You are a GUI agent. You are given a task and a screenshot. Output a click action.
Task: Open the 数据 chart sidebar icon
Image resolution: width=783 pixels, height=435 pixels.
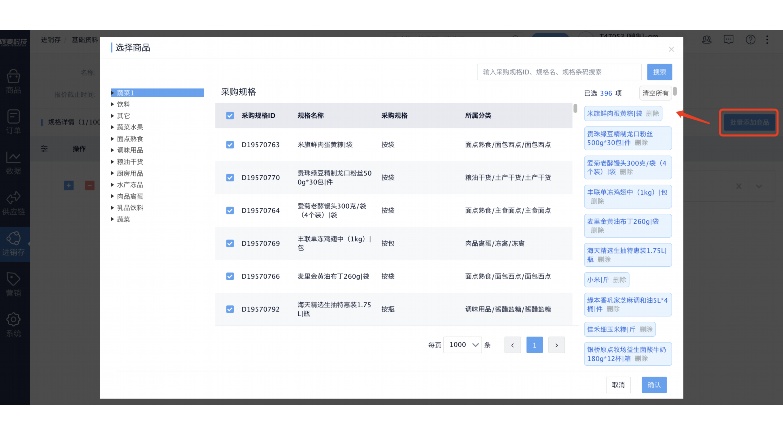coord(13,162)
